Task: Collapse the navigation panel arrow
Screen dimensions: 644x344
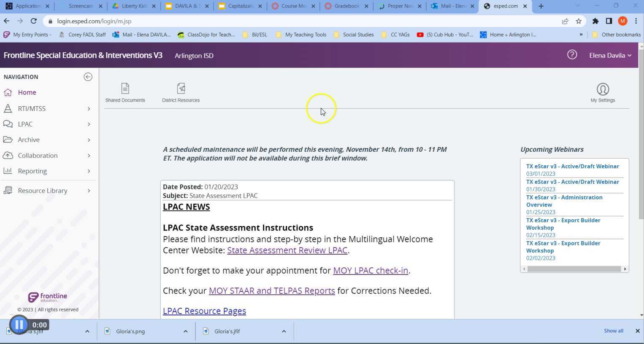Action: (88, 77)
